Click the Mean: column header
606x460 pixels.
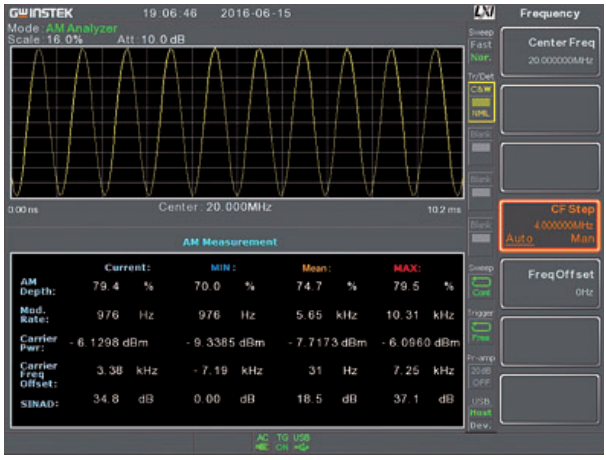[317, 268]
